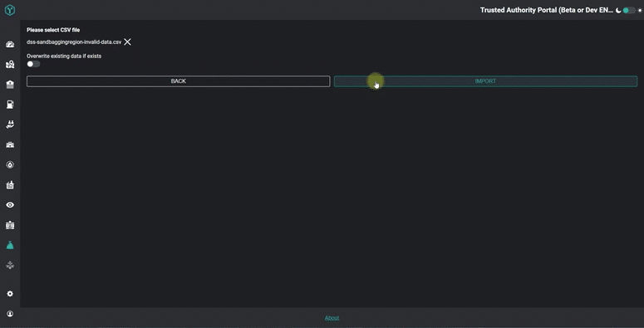Open the user account icon

click(10, 314)
